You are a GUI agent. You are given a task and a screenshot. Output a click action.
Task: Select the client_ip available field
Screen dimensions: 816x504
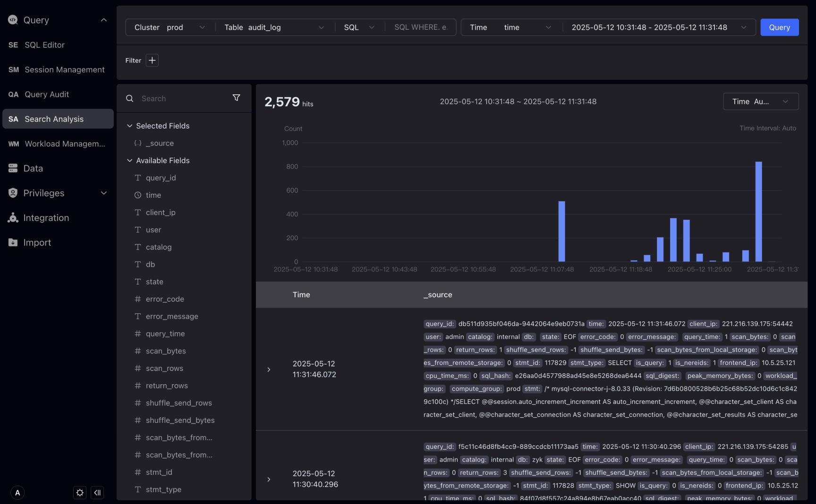[x=161, y=212]
